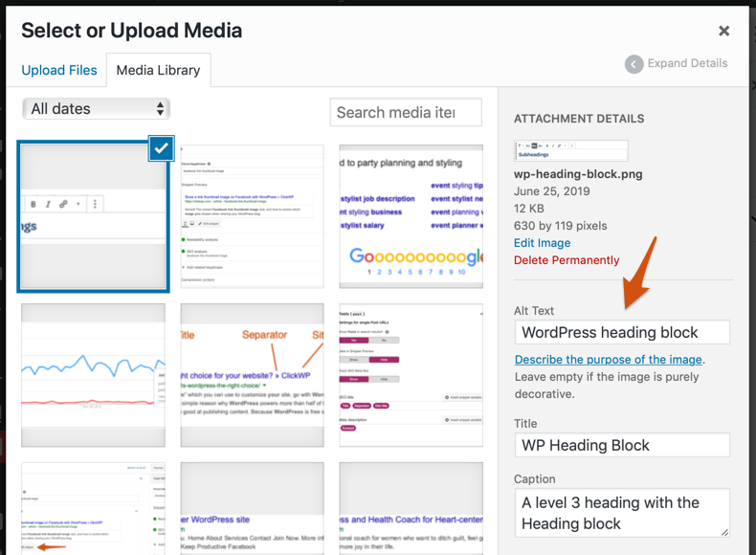Select the Separator title diagram thumbnail
Viewport: 756px width, 555px height.
tap(253, 375)
